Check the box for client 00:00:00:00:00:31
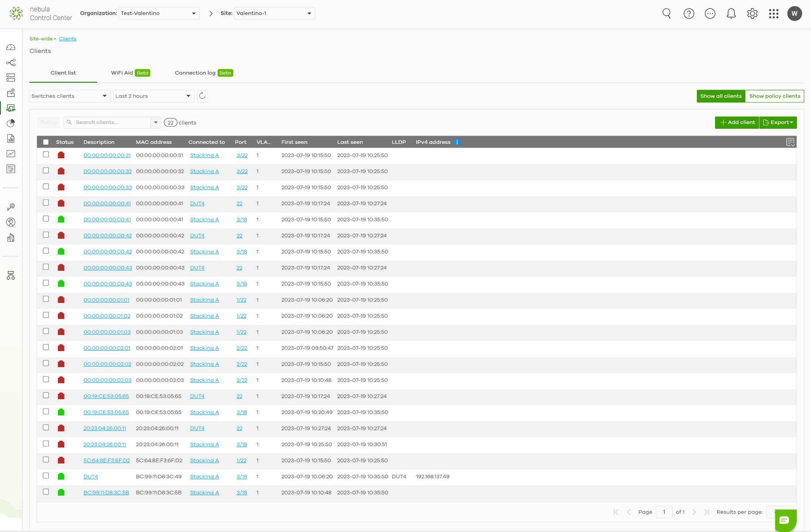The height and width of the screenshot is (532, 811). point(46,155)
